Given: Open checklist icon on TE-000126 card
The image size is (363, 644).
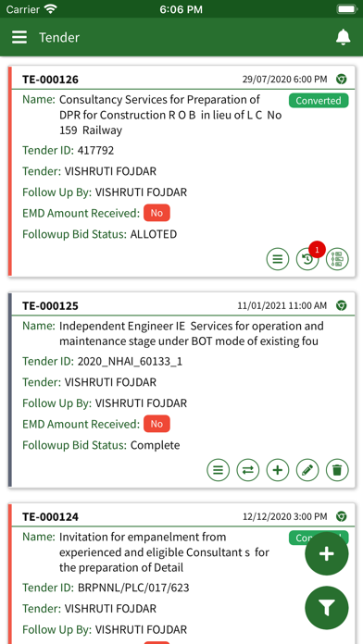Looking at the screenshot, I should [x=337, y=259].
